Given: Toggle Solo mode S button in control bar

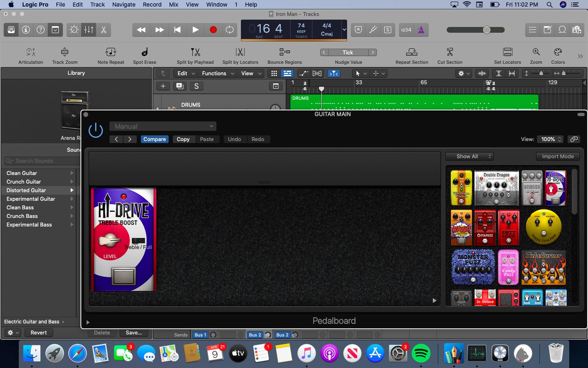Looking at the screenshot, I should coord(388,30).
